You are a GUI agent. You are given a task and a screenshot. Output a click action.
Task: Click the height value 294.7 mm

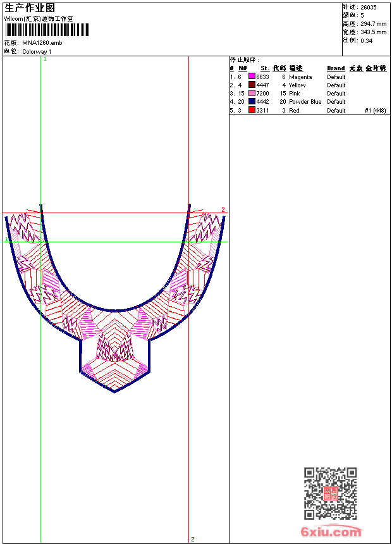(374, 24)
